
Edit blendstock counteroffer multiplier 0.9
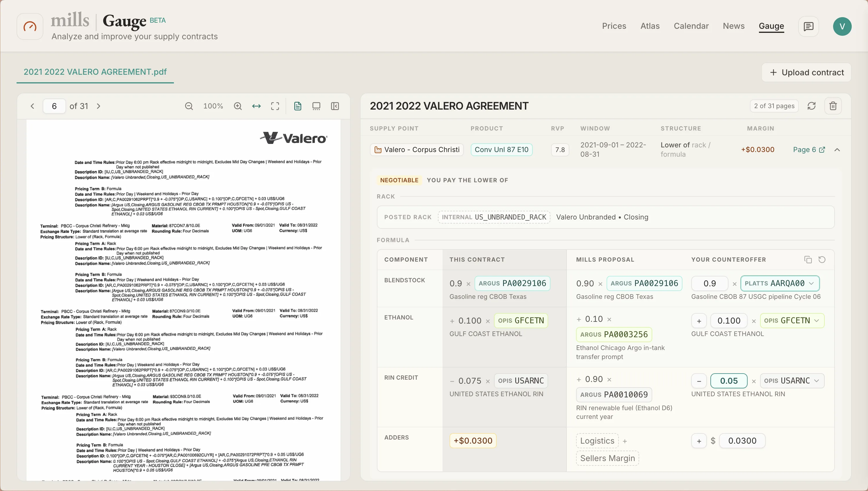710,283
